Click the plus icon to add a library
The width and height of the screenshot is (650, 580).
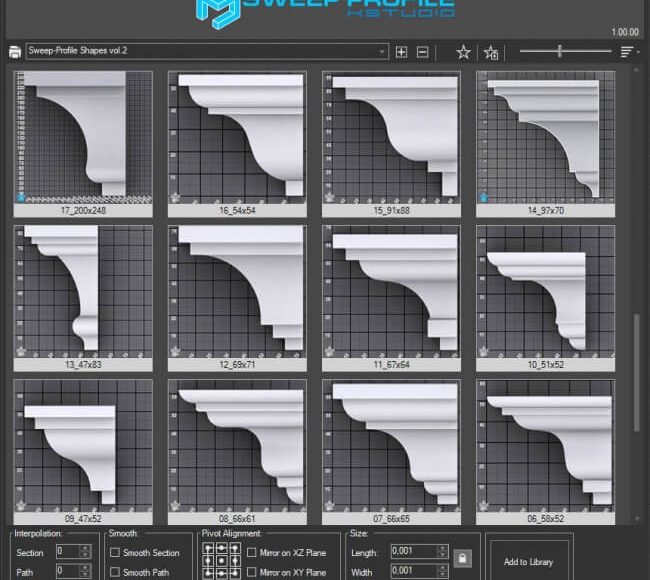point(402,52)
